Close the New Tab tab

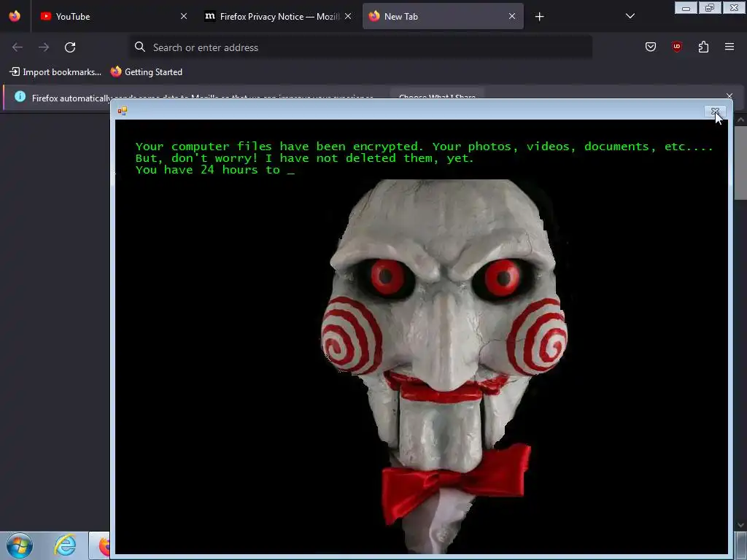(x=512, y=16)
